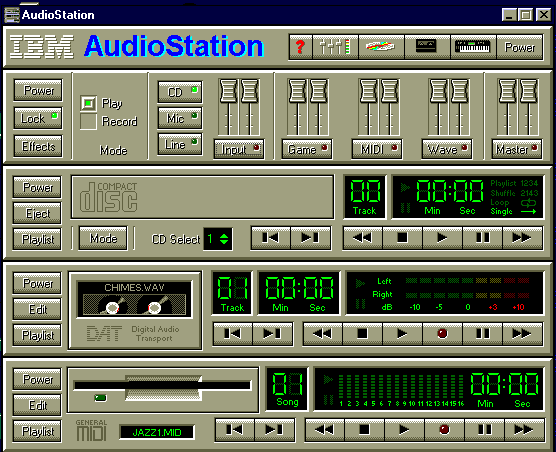Start recording in the DAT wave recorder
This screenshot has height=452, width=556.
pos(442,334)
